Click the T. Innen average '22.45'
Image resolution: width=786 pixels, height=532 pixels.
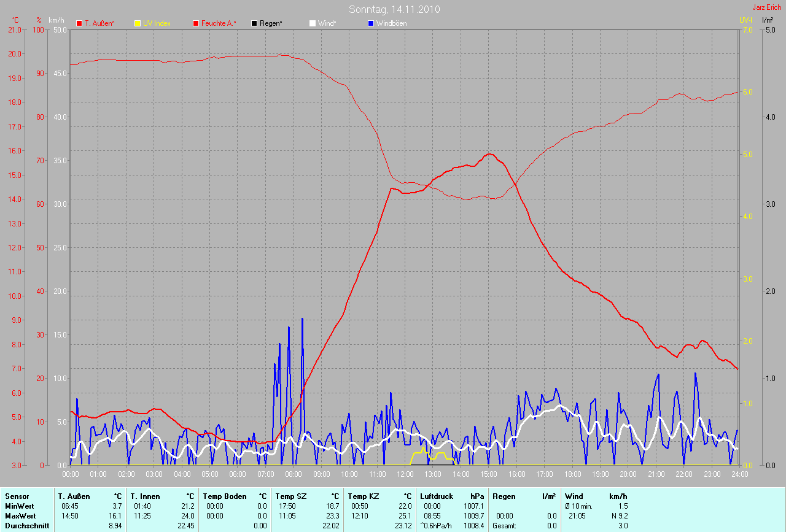click(185, 526)
